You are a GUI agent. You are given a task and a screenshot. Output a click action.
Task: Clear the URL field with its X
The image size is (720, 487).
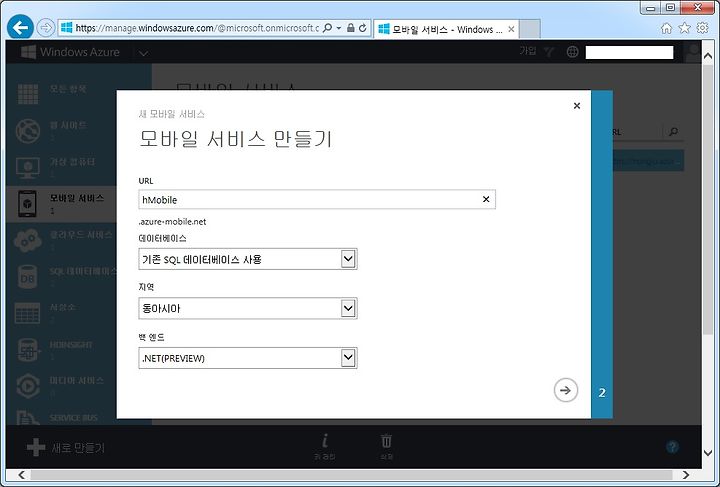coord(486,199)
